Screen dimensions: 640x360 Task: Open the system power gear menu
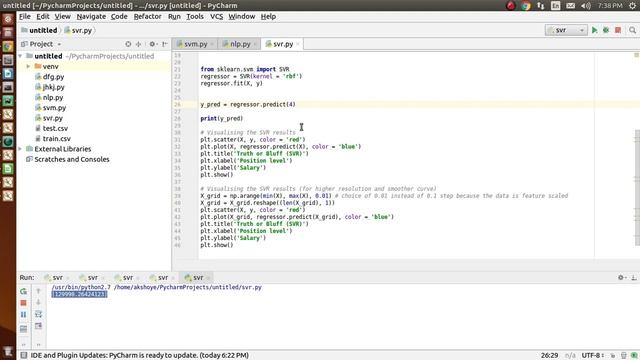pyautogui.click(x=632, y=5)
